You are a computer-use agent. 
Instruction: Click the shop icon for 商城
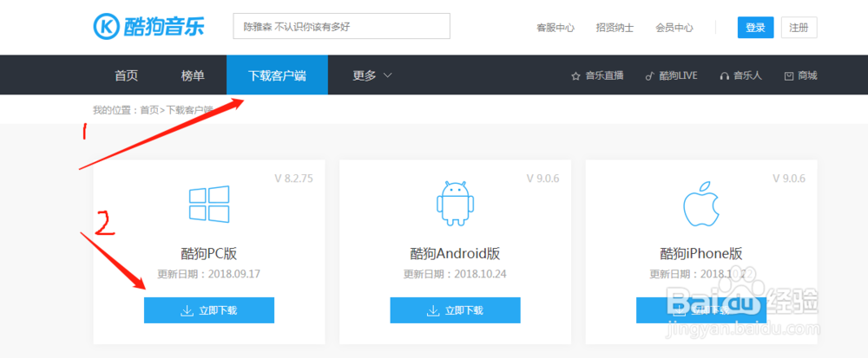tap(789, 76)
